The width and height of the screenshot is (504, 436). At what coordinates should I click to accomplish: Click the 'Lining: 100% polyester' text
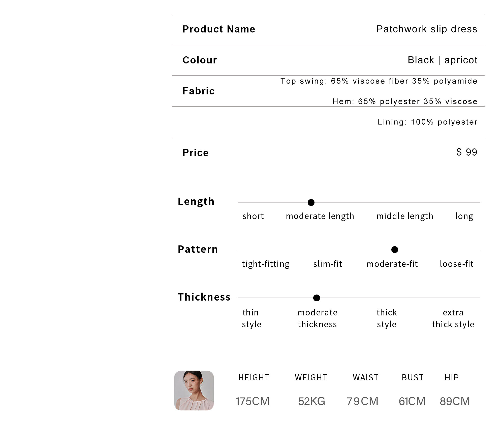click(x=427, y=122)
